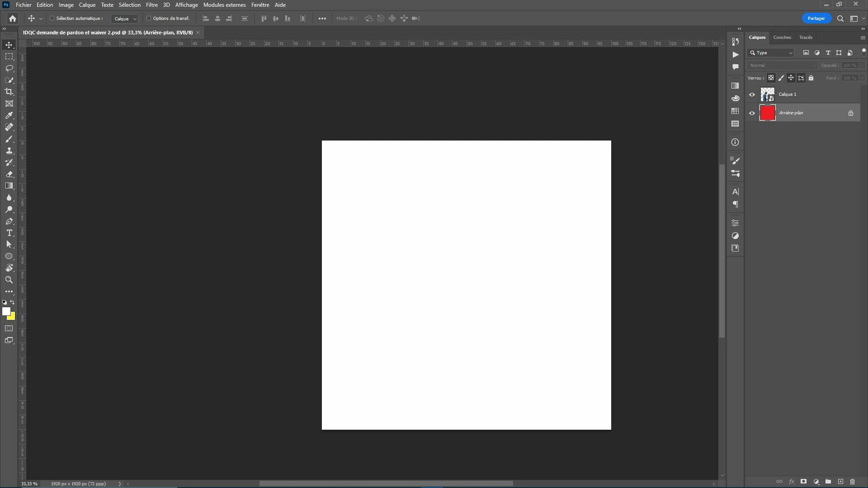Viewport: 868px width, 488px height.
Task: Create a new layer via plus icon
Action: (840, 482)
